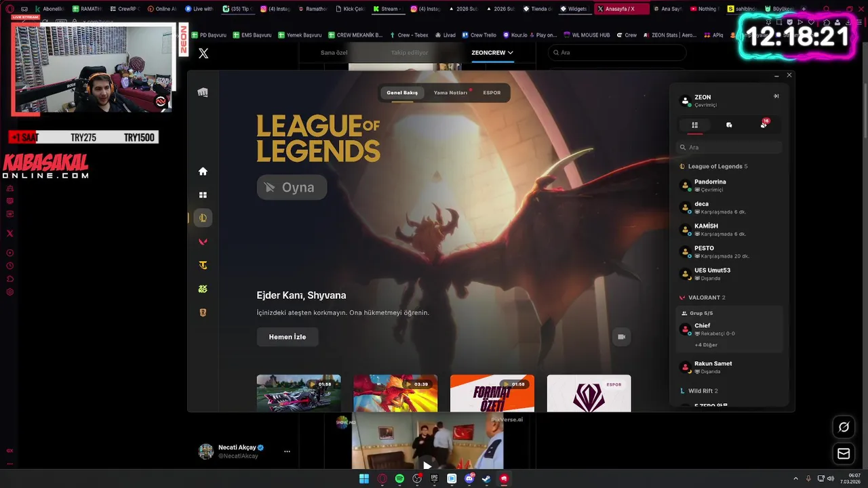Open Discord from the taskbar
This screenshot has height=488, width=868.
tap(469, 479)
